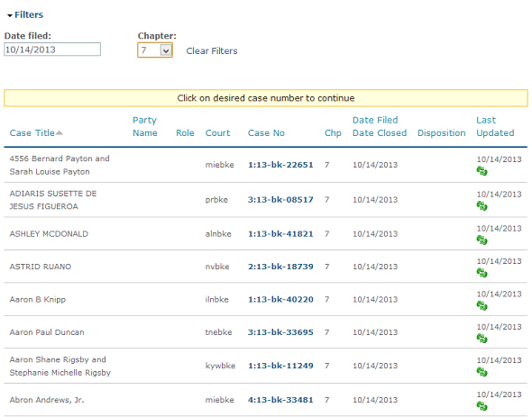Image resolution: width=532 pixels, height=417 pixels.
Task: Focus the Date filed input field
Action: (52, 50)
